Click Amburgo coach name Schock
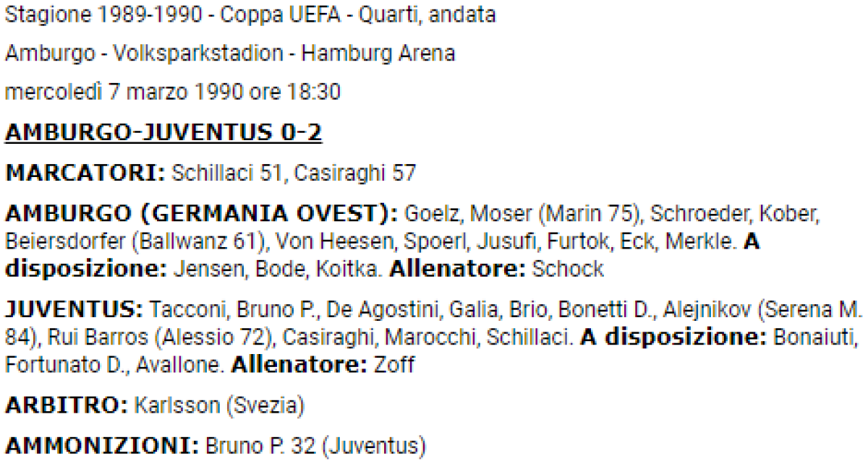Viewport: 868px width, 461px height. coord(567,269)
